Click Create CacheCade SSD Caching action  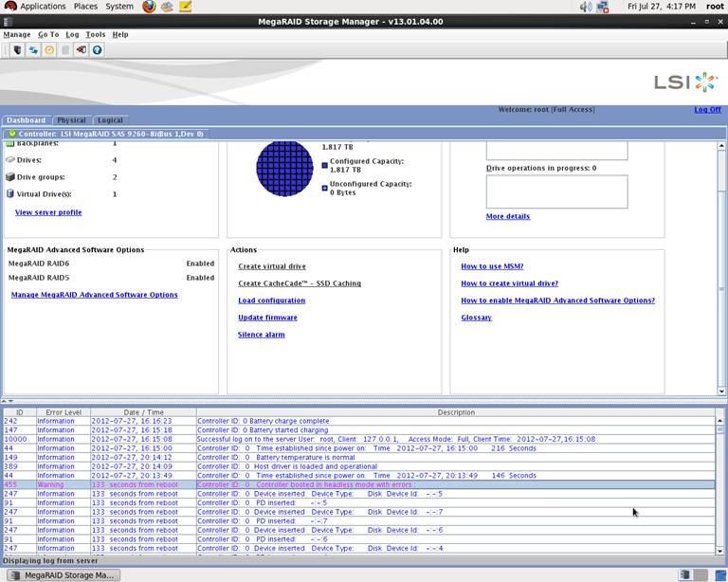click(300, 283)
